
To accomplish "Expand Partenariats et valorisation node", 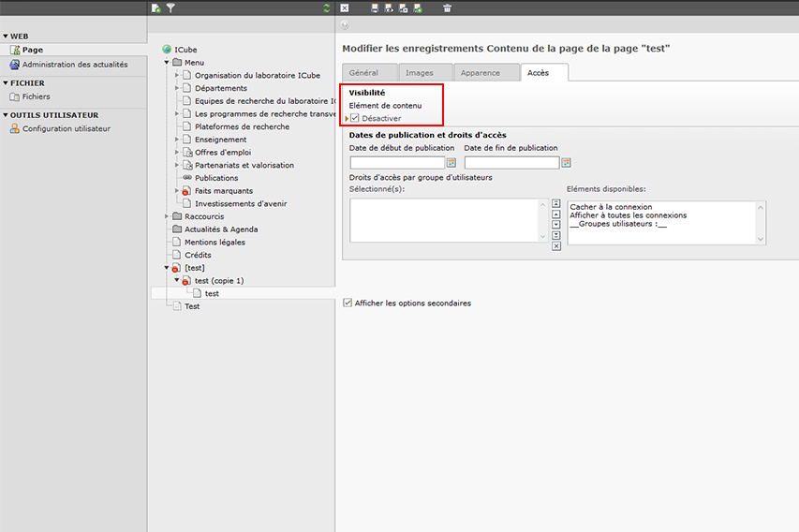I will tap(177, 165).
